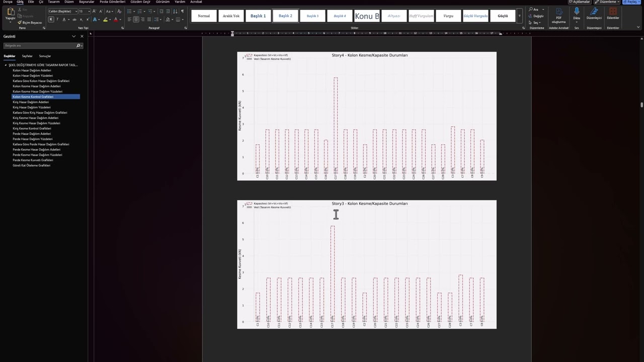Toggle center alignment button
Screen dimensions: 644x362
coord(136,20)
